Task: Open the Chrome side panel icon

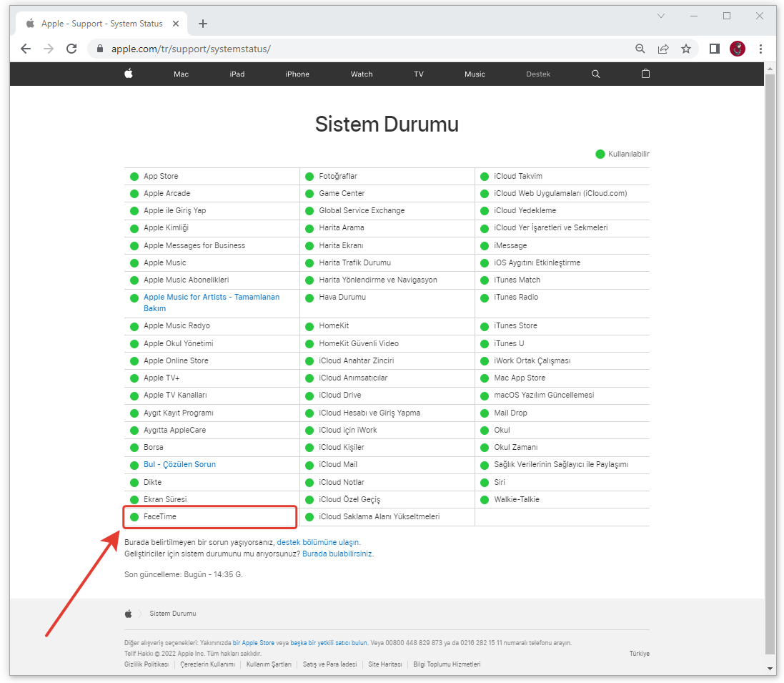Action: [x=714, y=49]
